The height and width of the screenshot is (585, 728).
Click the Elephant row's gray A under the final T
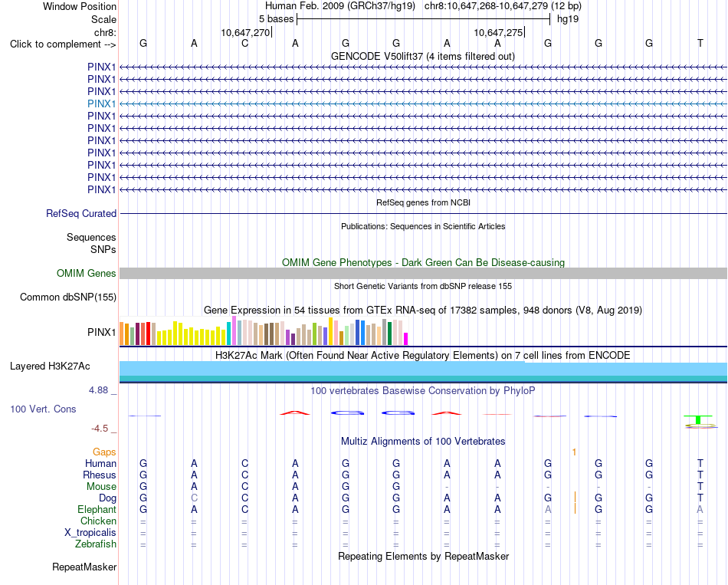pyautogui.click(x=700, y=510)
